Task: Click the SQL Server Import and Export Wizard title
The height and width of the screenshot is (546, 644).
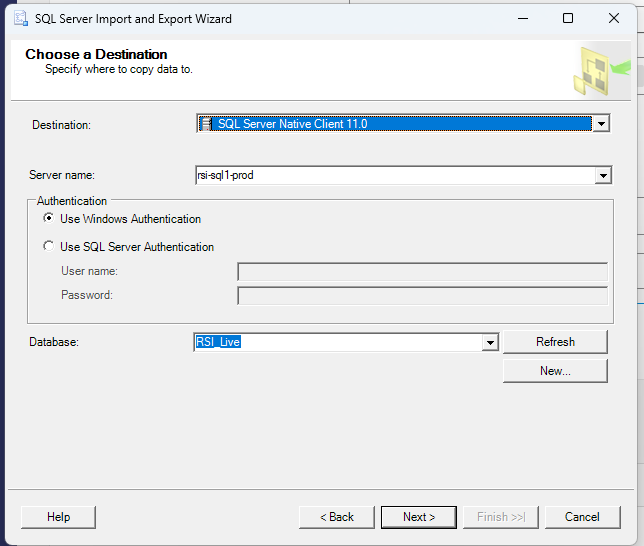Action: [x=133, y=19]
